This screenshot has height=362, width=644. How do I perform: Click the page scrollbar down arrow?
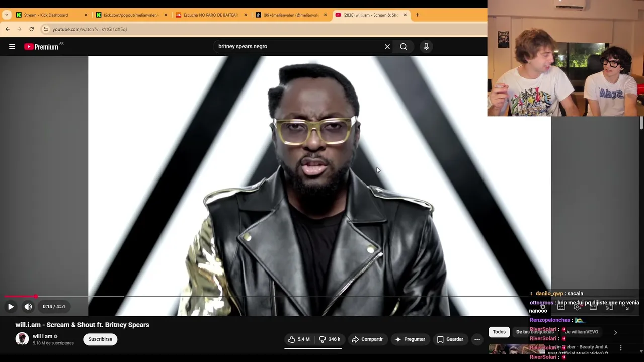(x=641, y=351)
